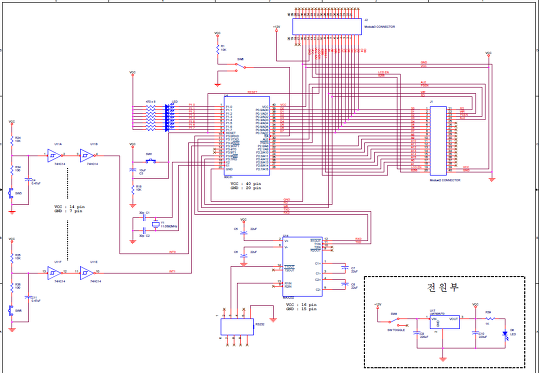Image resolution: width=540 pixels, height=373 pixels.
Task: Select the input capacitor left of regulator
Action: (417, 333)
